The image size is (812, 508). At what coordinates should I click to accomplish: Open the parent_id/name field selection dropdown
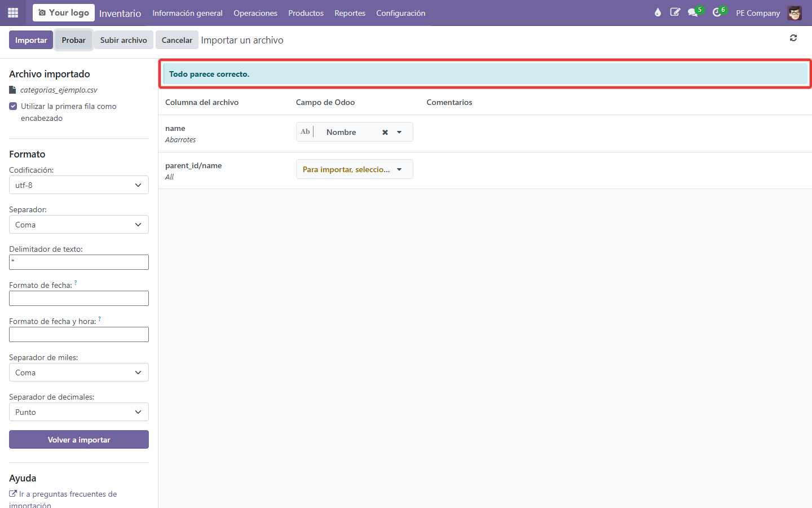[354, 169]
